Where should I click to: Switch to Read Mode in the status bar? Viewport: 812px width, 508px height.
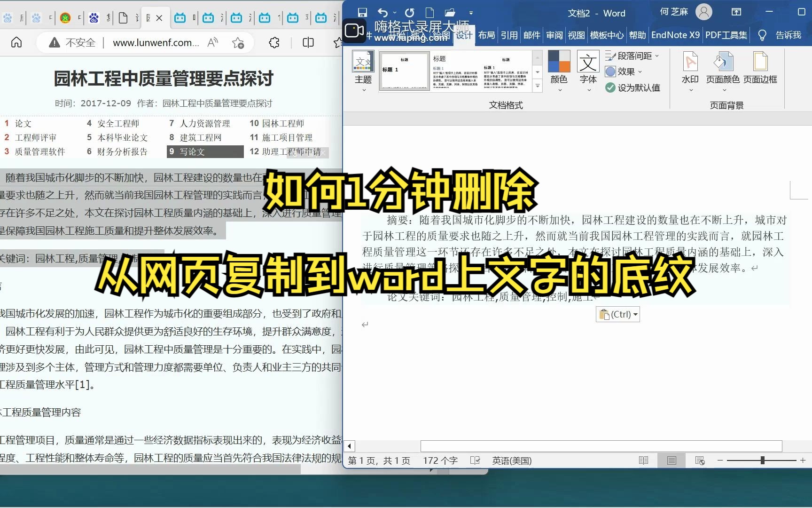pos(643,460)
